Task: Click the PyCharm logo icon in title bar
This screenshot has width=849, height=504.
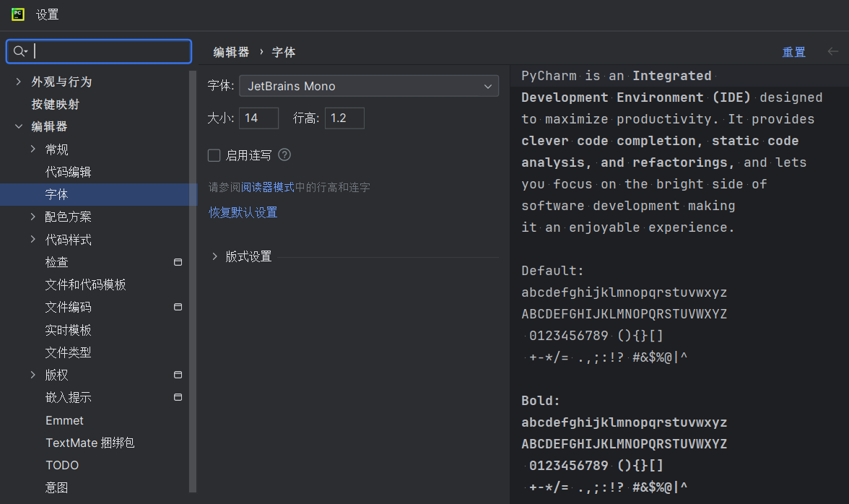Action: coord(18,14)
